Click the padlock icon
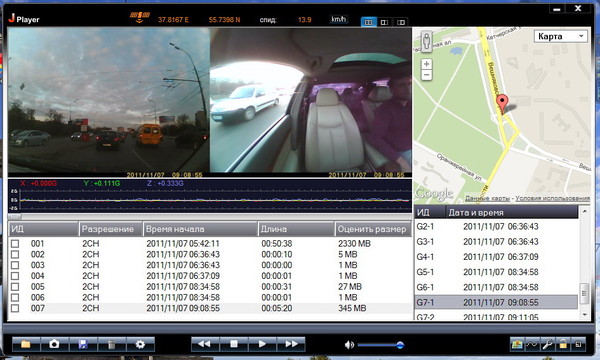This screenshot has height=360, width=600. pyautogui.click(x=562, y=344)
